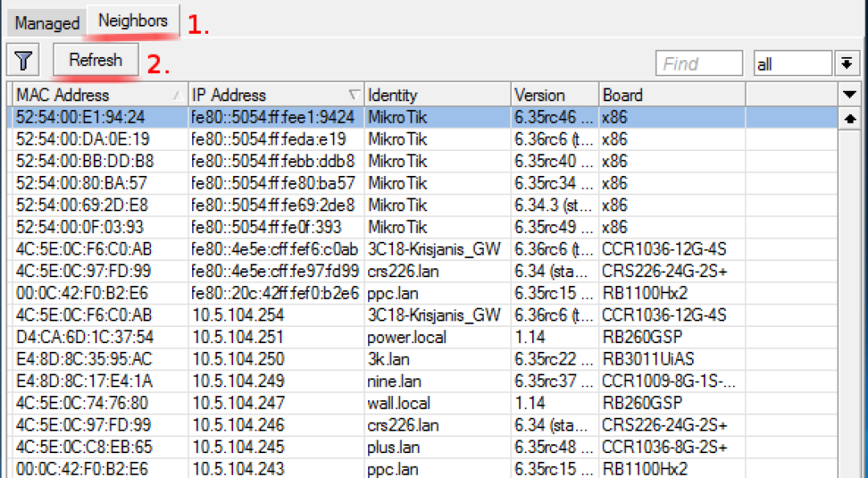
Task: Click the scroll up arrow of the list
Action: 850,118
